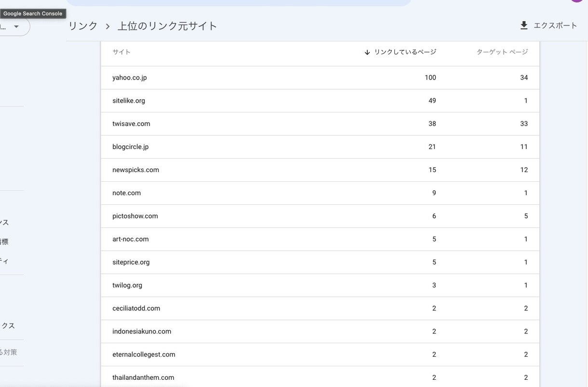
Task: Click target pages value 11 for blogcircle.jp
Action: click(x=524, y=147)
